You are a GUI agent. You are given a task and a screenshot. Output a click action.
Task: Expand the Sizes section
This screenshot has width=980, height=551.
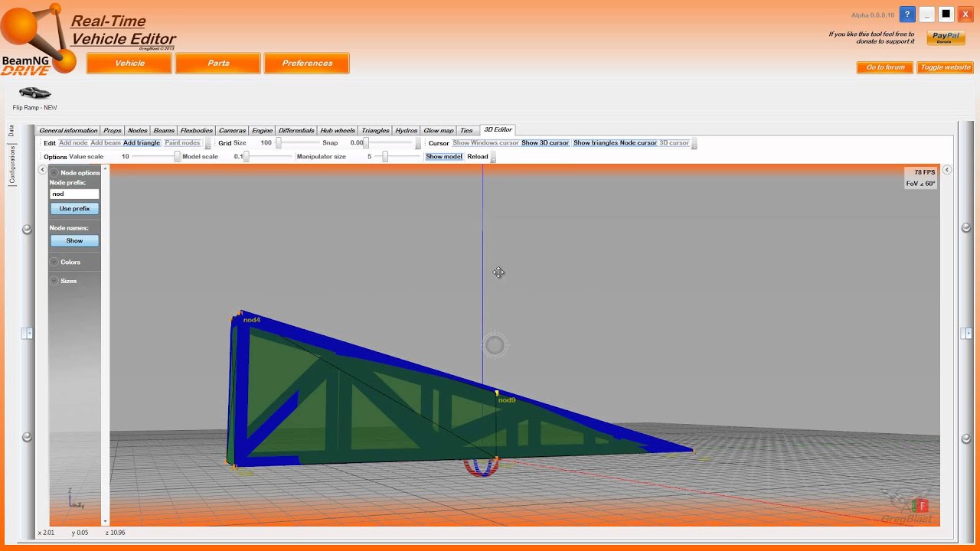click(x=54, y=281)
